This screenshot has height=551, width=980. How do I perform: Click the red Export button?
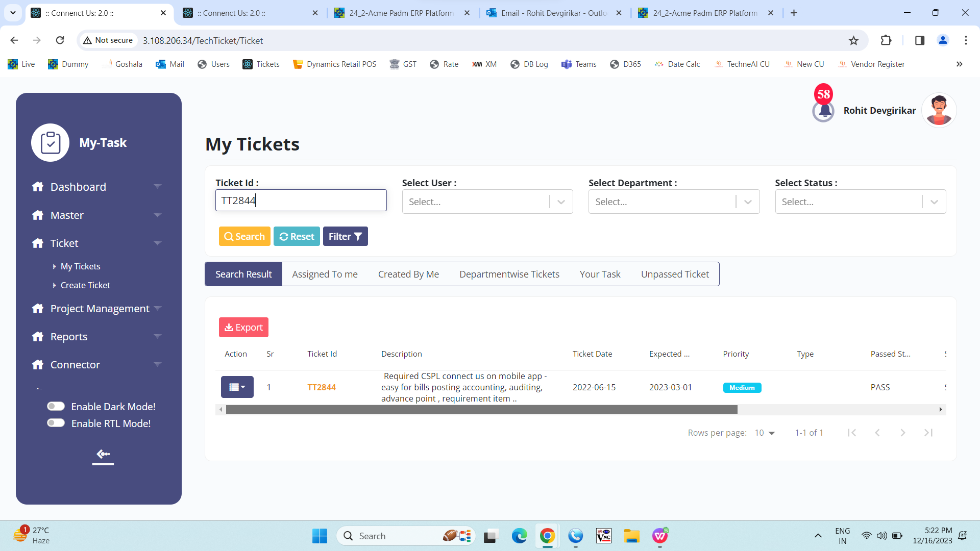pos(243,327)
